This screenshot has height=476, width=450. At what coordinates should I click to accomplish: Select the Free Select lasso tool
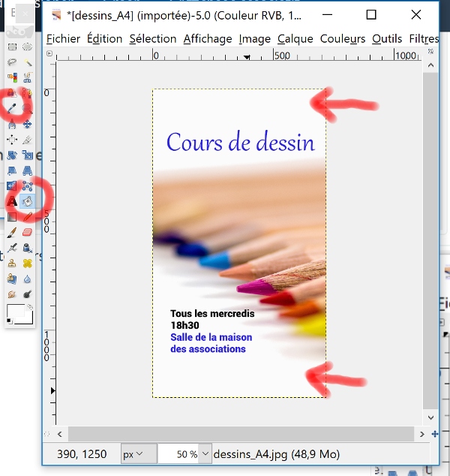(x=12, y=62)
